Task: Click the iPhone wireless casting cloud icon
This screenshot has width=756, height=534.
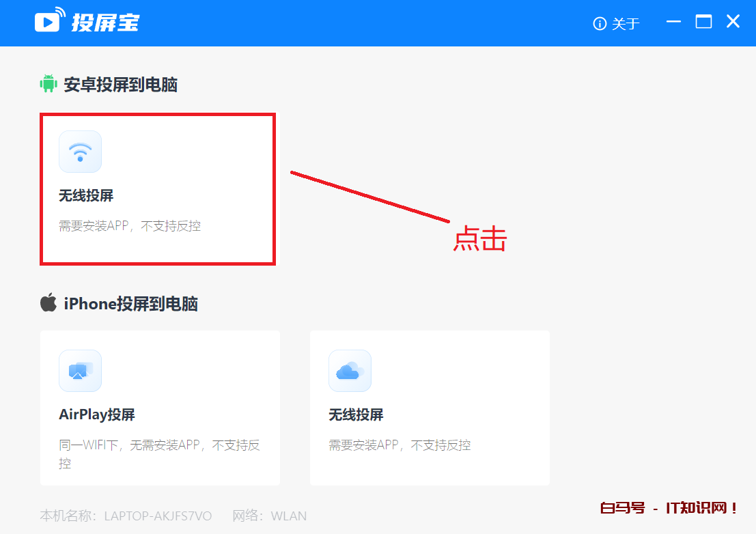Action: pos(350,371)
